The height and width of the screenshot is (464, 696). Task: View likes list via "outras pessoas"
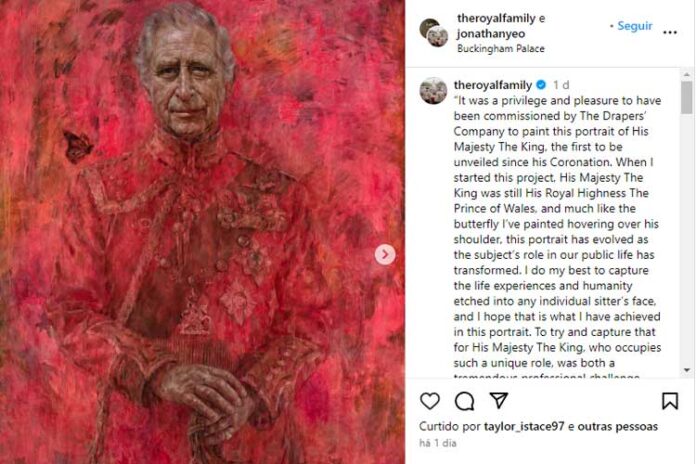[x=621, y=426]
